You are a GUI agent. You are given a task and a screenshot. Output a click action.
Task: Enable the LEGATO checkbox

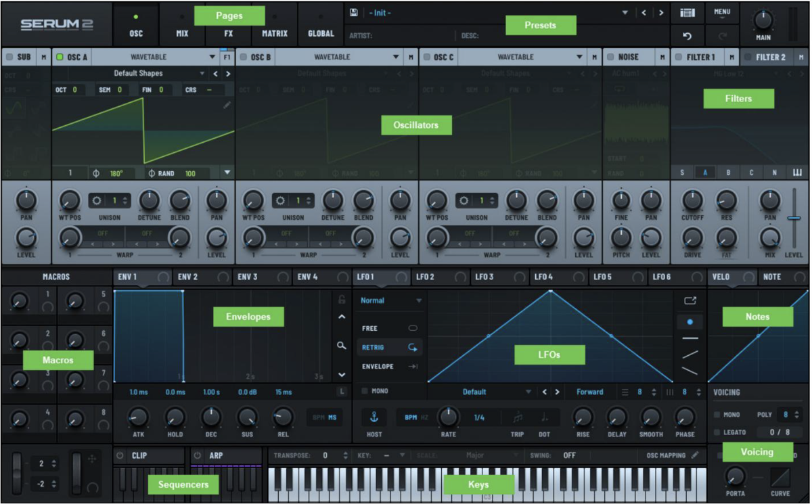click(x=717, y=432)
